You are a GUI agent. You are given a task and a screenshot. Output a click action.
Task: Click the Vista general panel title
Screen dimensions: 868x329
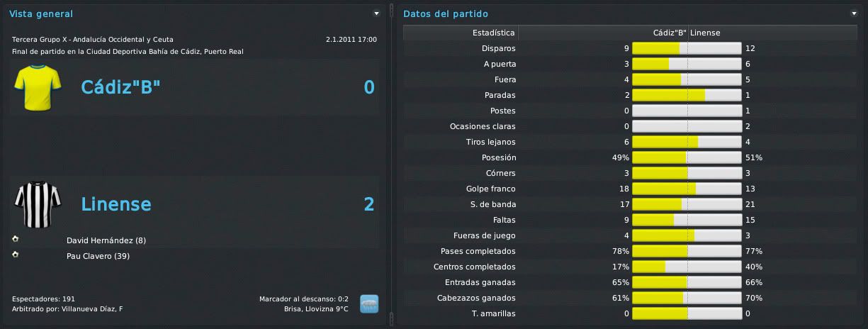coord(41,13)
